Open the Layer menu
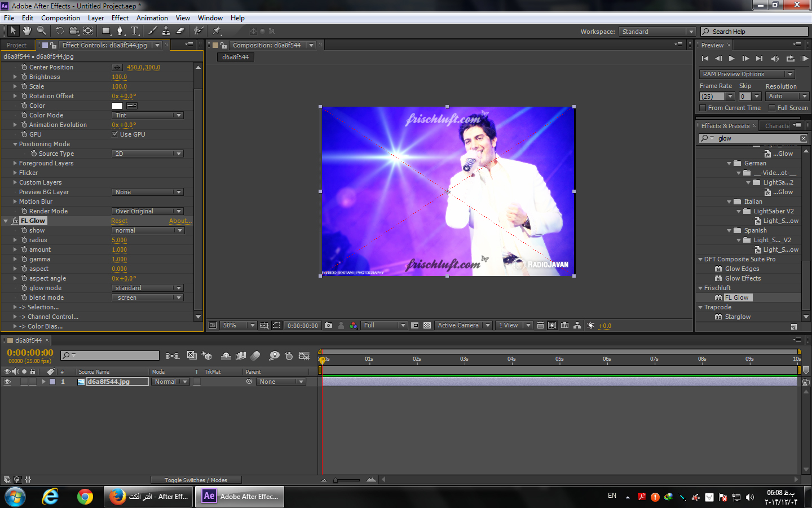Viewport: 812px width, 508px height. tap(96, 18)
